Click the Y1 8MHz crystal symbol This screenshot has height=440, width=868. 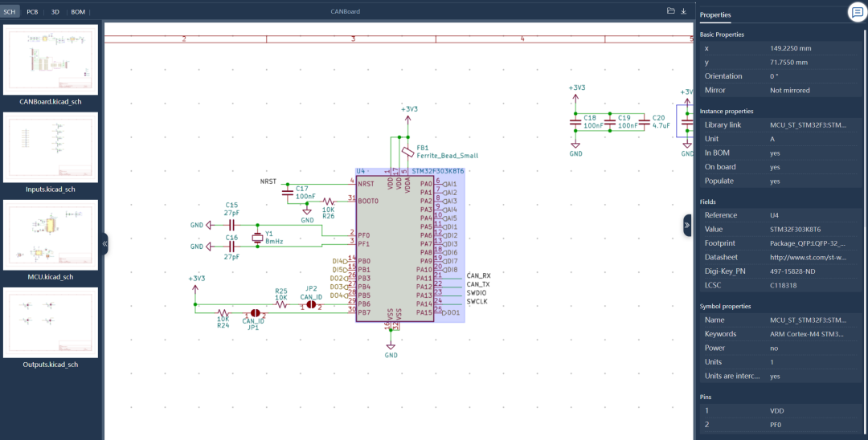(x=256, y=236)
